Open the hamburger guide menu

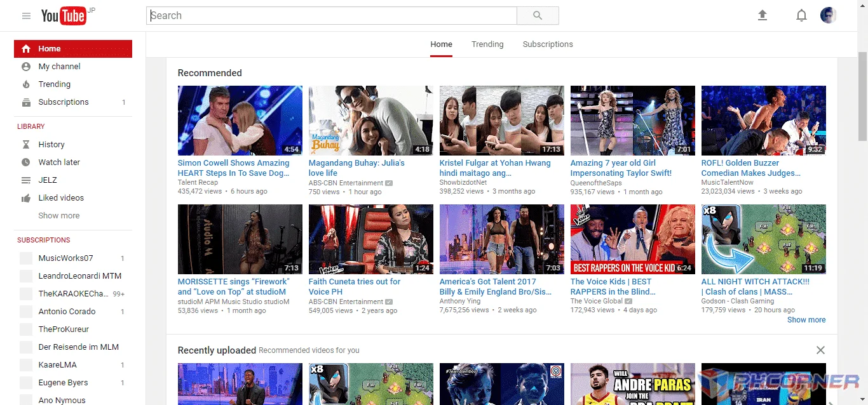(26, 16)
